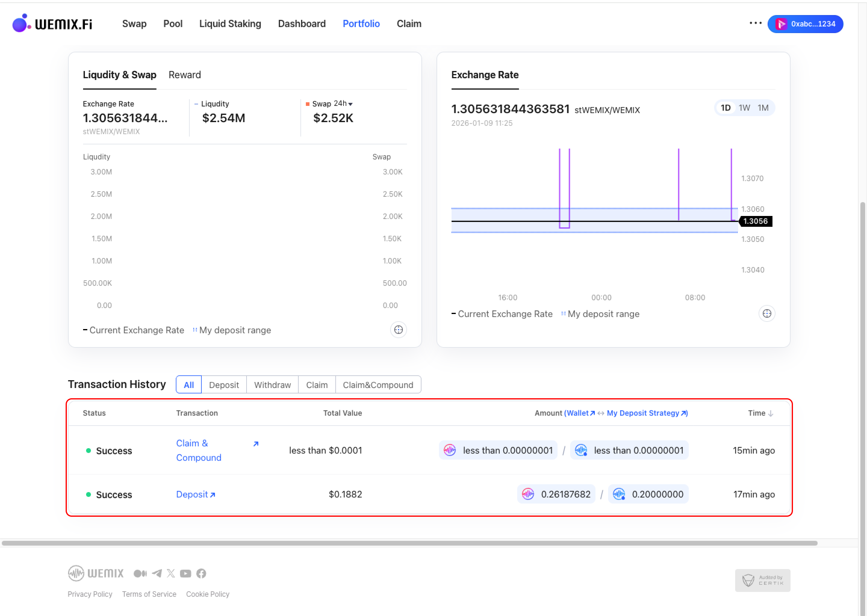This screenshot has height=616, width=867.
Task: Click the horizontal scrollbar at page bottom
Action: 409,543
